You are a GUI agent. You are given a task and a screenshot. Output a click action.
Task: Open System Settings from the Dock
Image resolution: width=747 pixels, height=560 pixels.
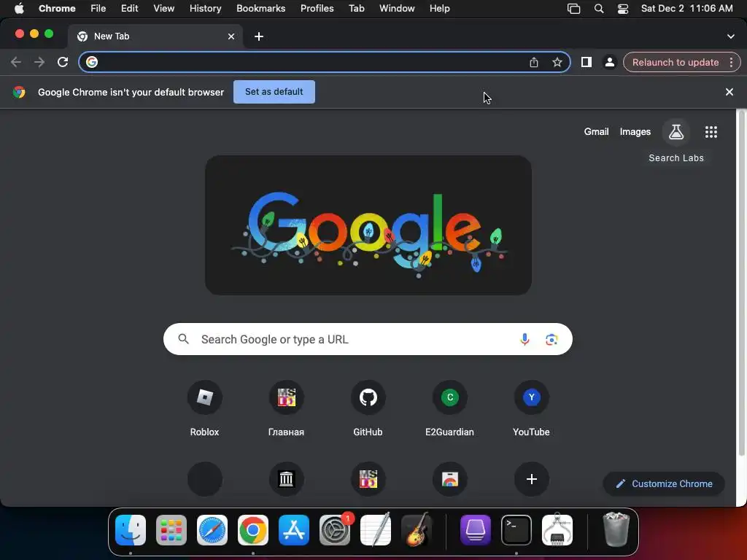tap(334, 530)
